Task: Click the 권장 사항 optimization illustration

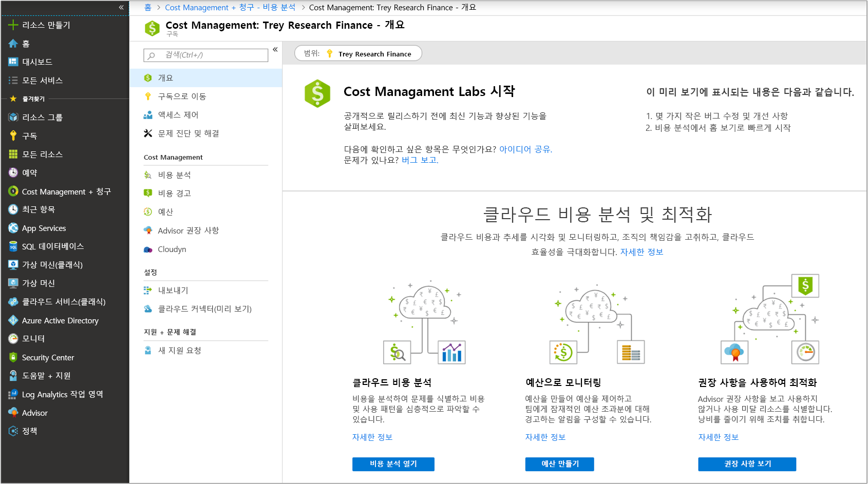Action: coord(770,319)
